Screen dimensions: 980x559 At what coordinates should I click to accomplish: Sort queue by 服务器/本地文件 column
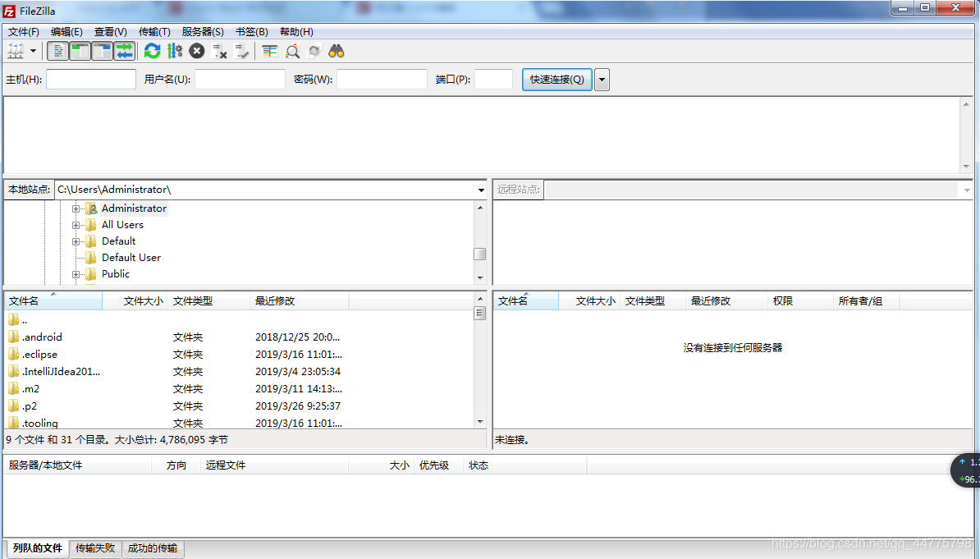coord(77,465)
